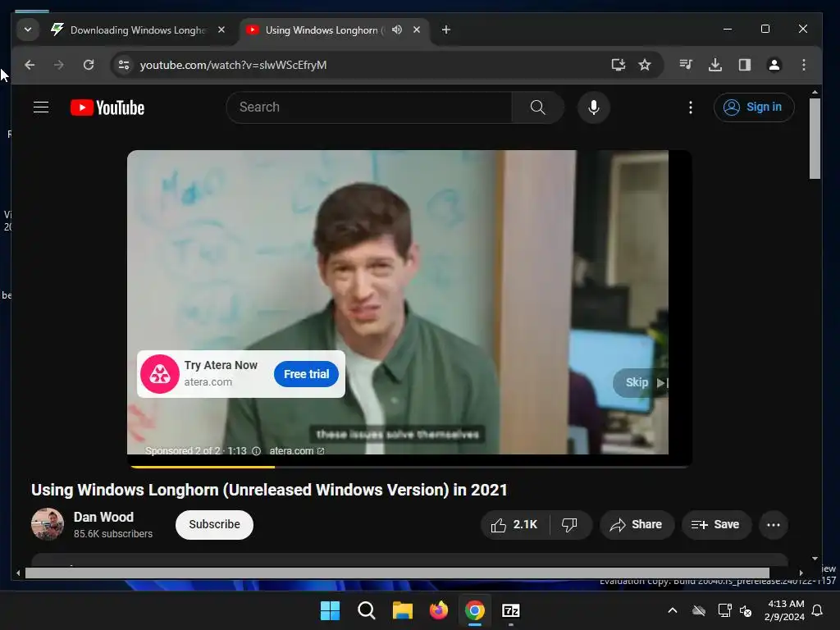840x630 pixels.
Task: Click the horizontal scrollbar's left arrow
Action: point(18,573)
